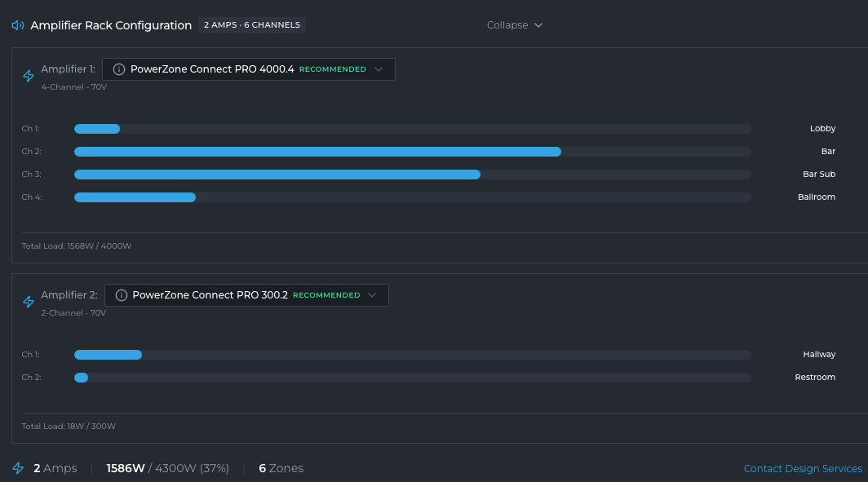Click the Hallway channel load bar
868x482 pixels.
(x=413, y=355)
